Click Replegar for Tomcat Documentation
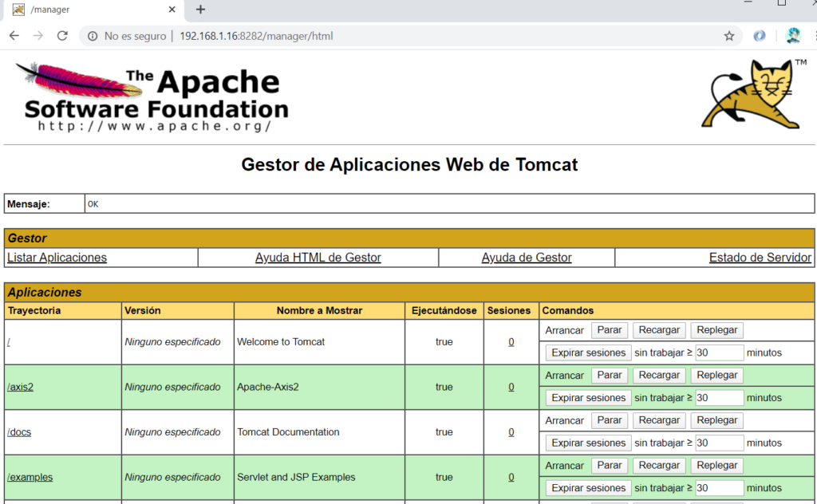Screen dimensions: 817x504 717,420
